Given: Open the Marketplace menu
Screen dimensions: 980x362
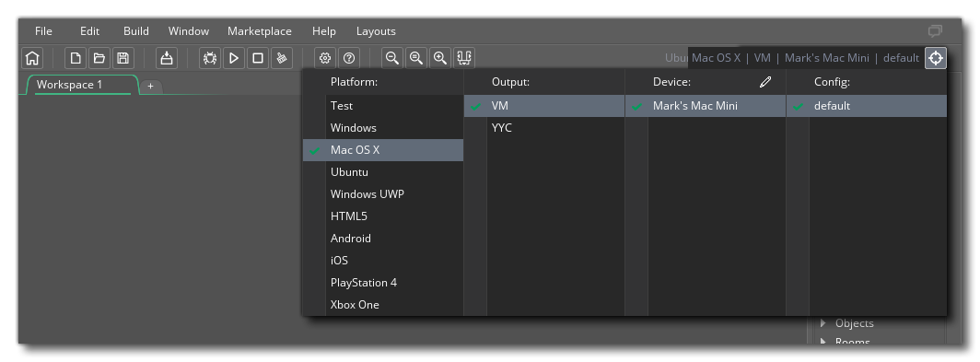Looking at the screenshot, I should pos(260,30).
